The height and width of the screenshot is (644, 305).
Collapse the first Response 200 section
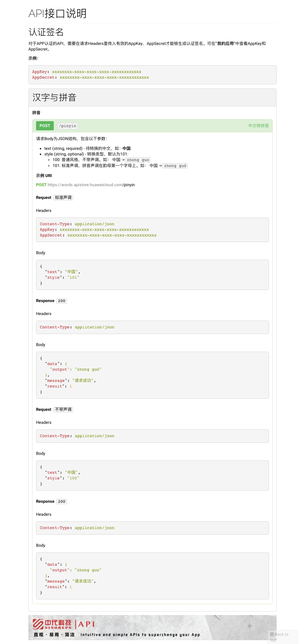pyautogui.click(x=51, y=301)
